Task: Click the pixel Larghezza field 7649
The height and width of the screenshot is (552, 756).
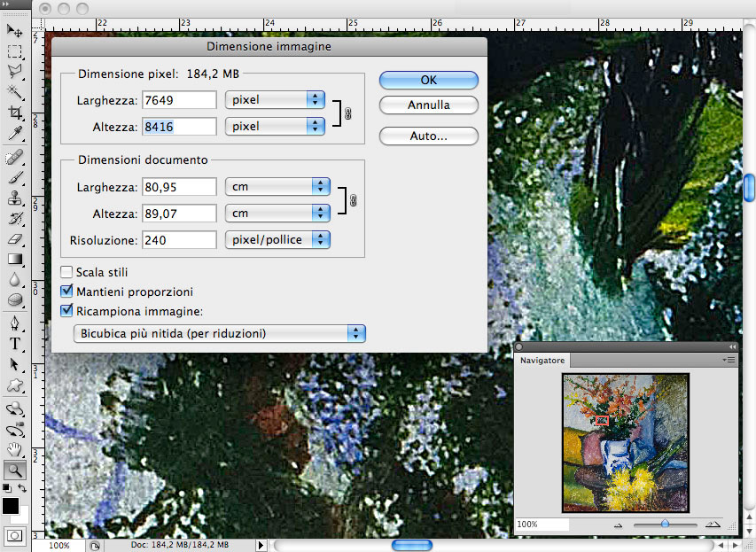Action: [x=179, y=100]
